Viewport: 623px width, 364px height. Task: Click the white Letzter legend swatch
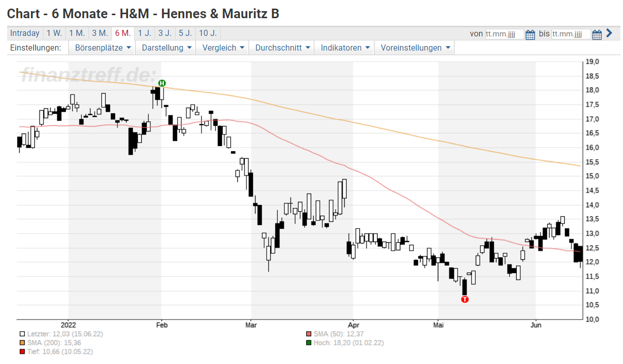(22, 334)
